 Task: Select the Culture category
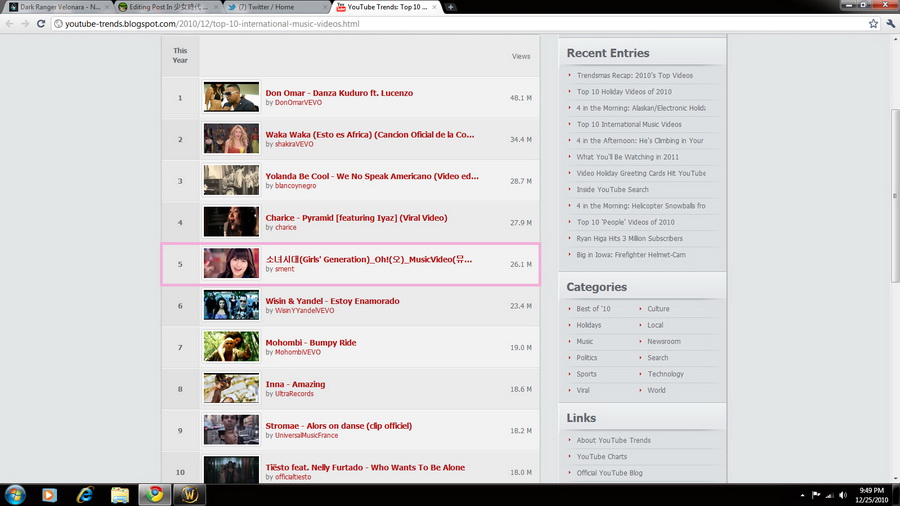[x=658, y=309]
